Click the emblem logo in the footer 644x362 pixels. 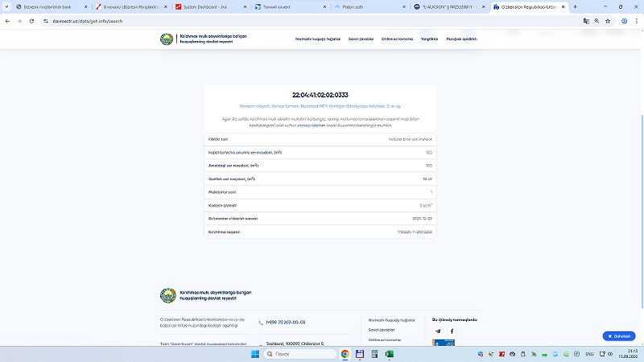pyautogui.click(x=168, y=295)
